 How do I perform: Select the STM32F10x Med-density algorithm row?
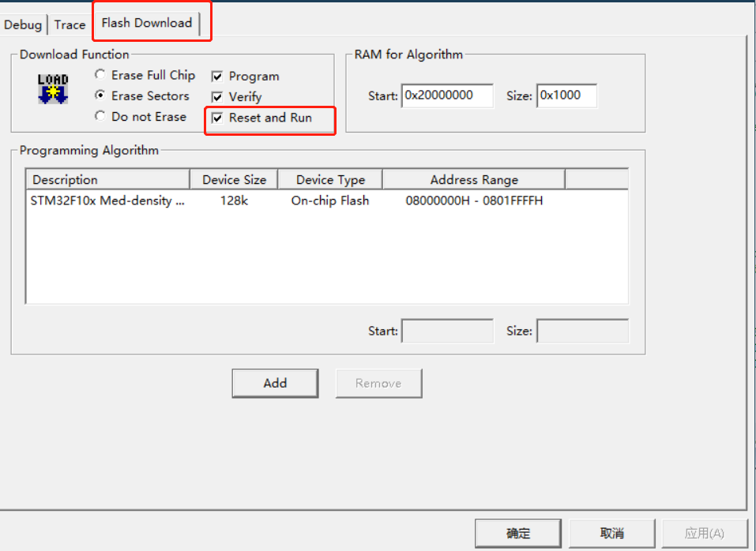[x=327, y=201]
